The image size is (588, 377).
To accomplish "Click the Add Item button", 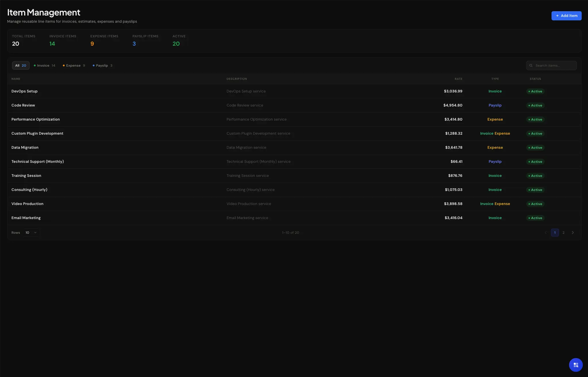I will 566,16.
